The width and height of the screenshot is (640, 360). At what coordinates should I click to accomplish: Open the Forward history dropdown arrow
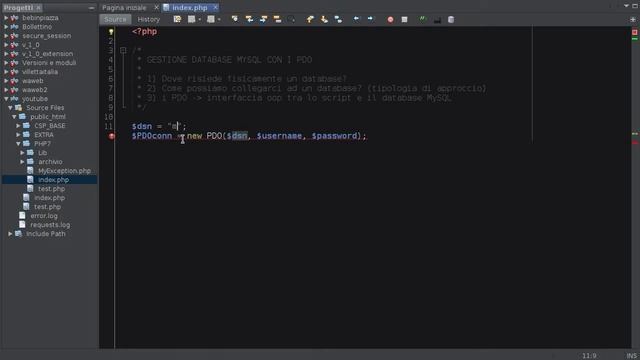tap(219, 20)
